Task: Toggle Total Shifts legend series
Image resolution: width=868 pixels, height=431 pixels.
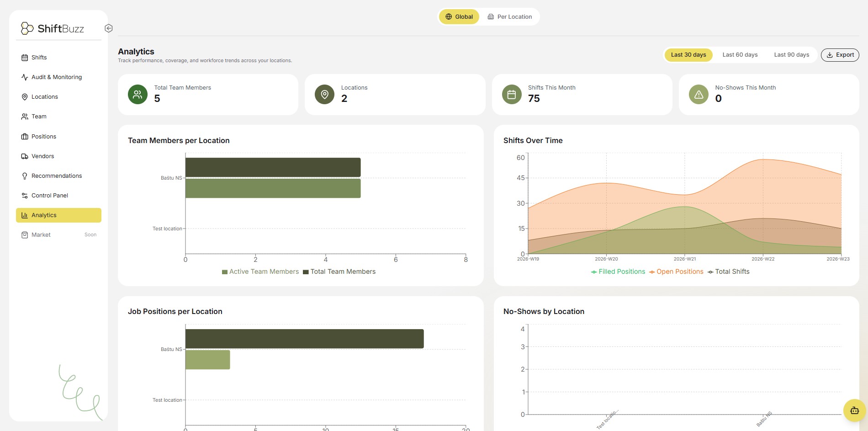Action: pyautogui.click(x=729, y=271)
